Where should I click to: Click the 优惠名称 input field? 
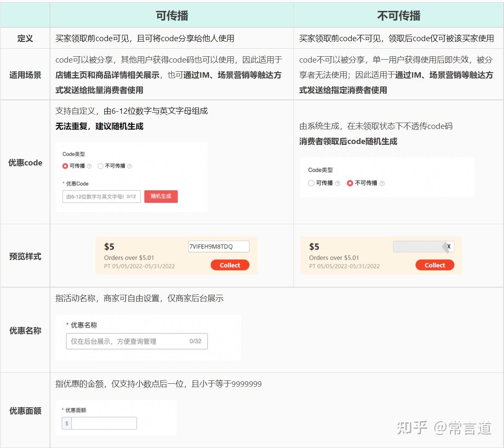click(136, 341)
